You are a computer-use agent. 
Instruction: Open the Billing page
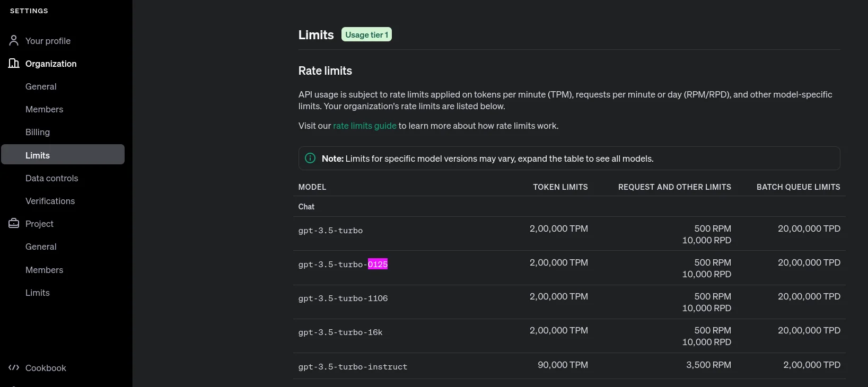[38, 132]
